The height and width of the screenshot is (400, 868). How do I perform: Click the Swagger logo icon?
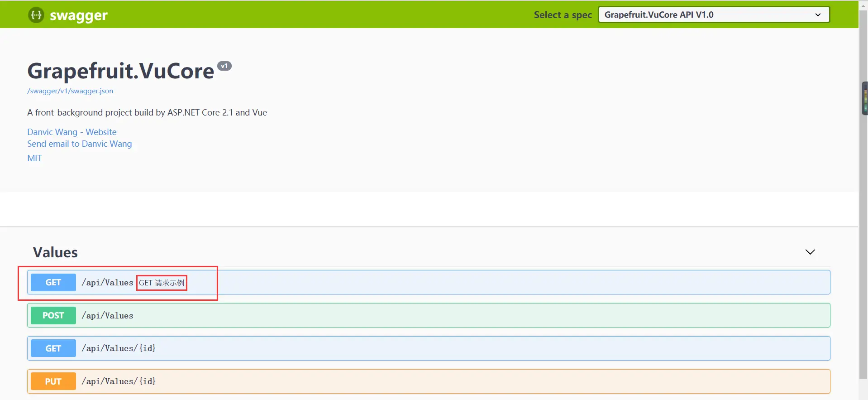tap(36, 15)
